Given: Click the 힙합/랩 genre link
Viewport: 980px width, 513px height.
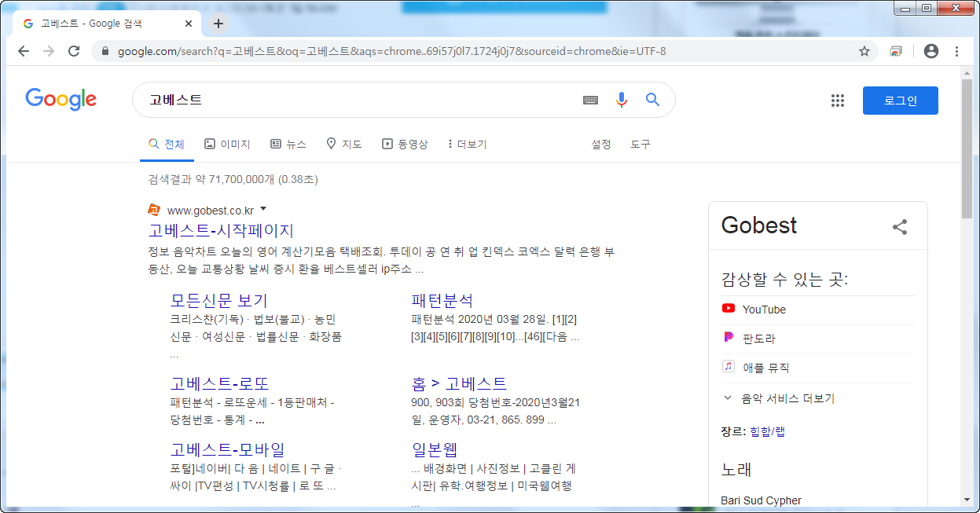Looking at the screenshot, I should pos(767,431).
